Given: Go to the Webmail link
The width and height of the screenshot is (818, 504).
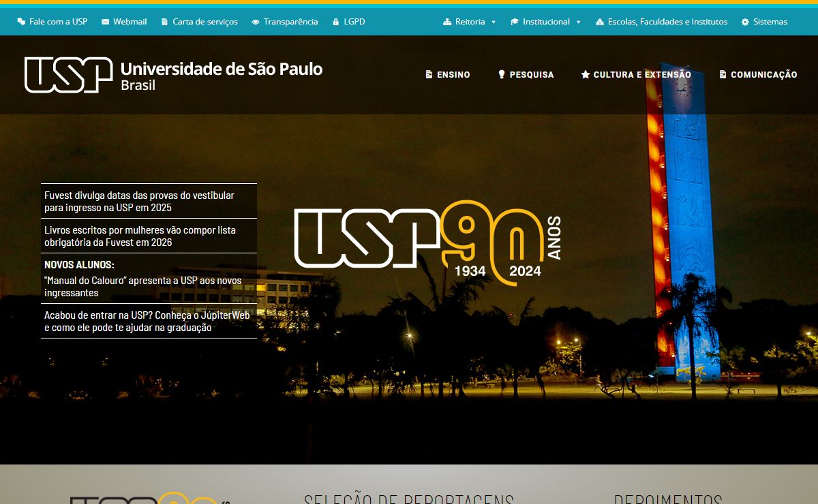Looking at the screenshot, I should click(x=130, y=22).
